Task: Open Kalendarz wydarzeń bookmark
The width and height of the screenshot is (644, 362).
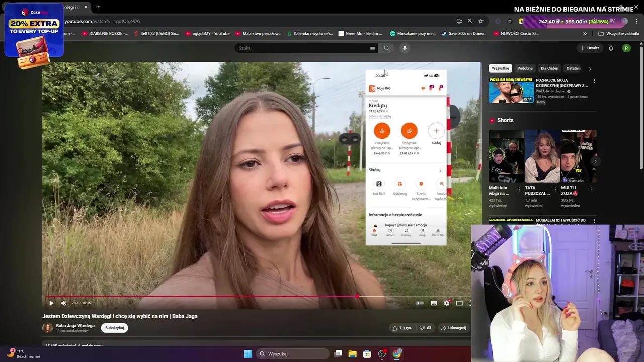Action: (x=310, y=34)
